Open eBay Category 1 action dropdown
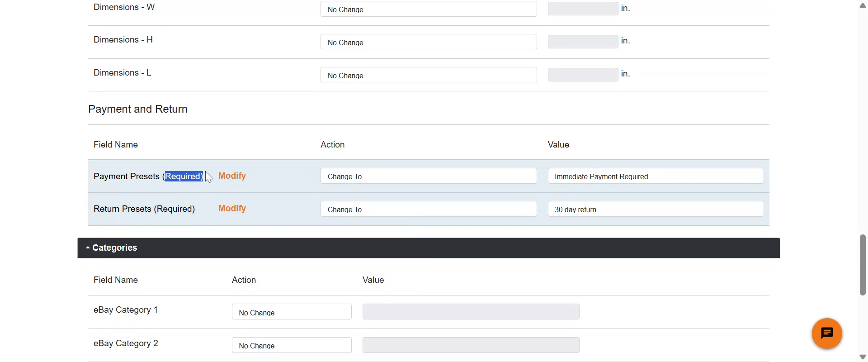 tap(292, 312)
